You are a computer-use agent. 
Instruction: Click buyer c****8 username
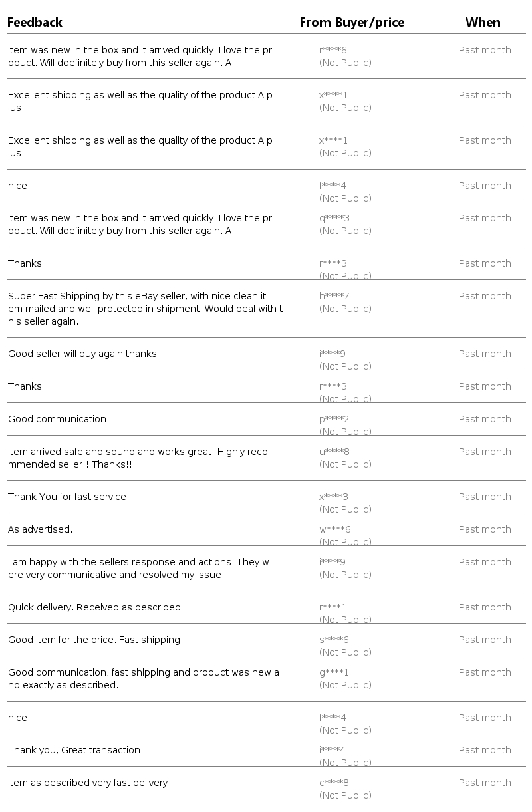(x=334, y=783)
